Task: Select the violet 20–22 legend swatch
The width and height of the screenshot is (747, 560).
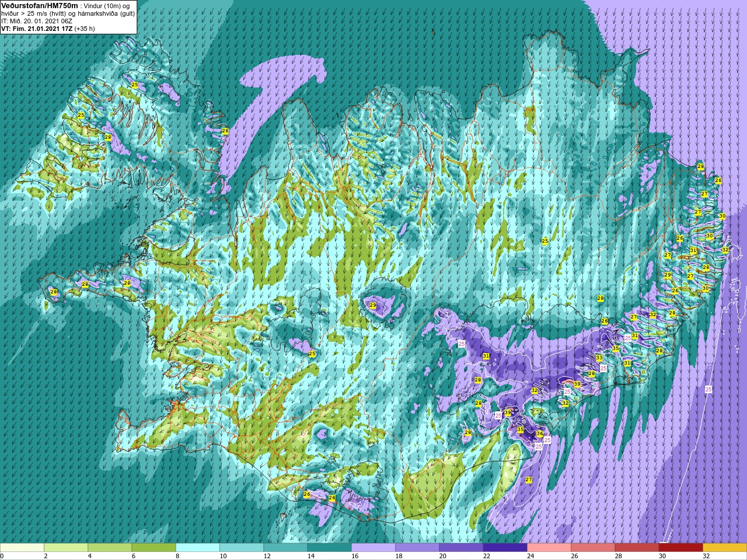Action: click(x=461, y=548)
